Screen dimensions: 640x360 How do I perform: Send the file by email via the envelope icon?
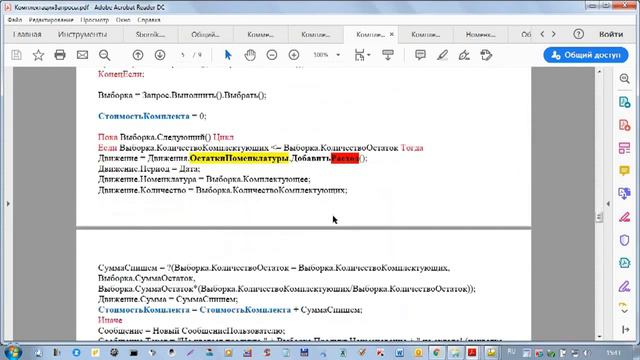82,55
